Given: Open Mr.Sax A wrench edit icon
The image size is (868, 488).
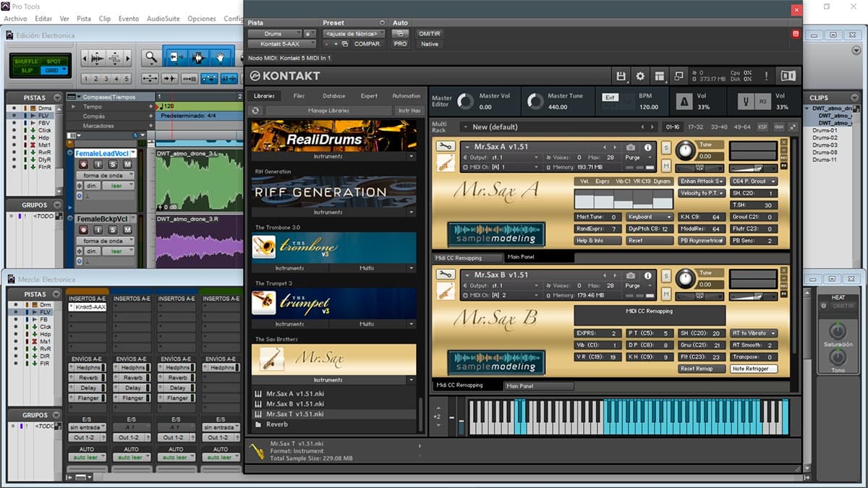Looking at the screenshot, I should (446, 147).
